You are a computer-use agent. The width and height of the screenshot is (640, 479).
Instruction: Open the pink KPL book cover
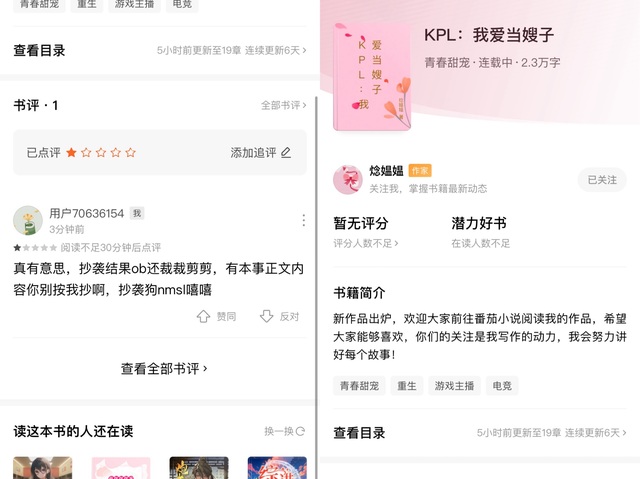point(372,77)
